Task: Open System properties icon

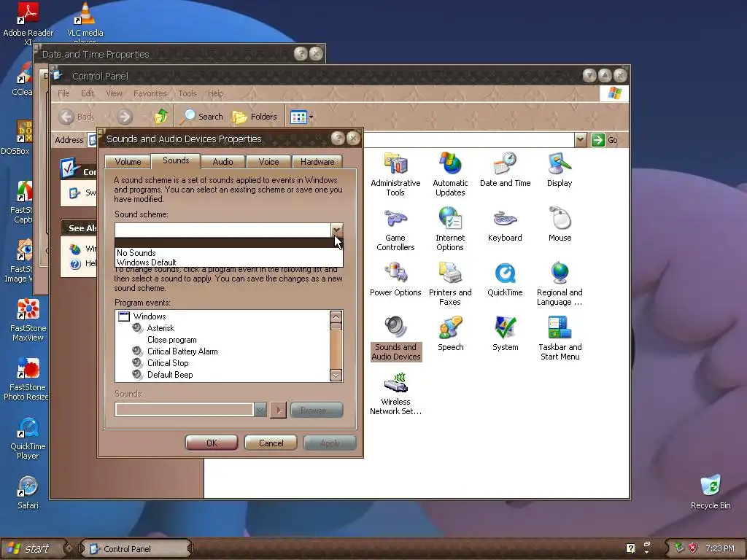Action: (505, 334)
